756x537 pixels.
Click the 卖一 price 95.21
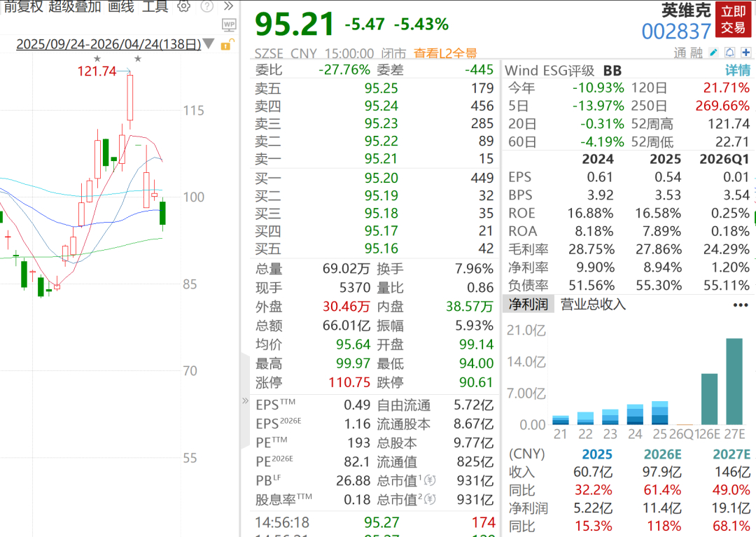(x=381, y=159)
